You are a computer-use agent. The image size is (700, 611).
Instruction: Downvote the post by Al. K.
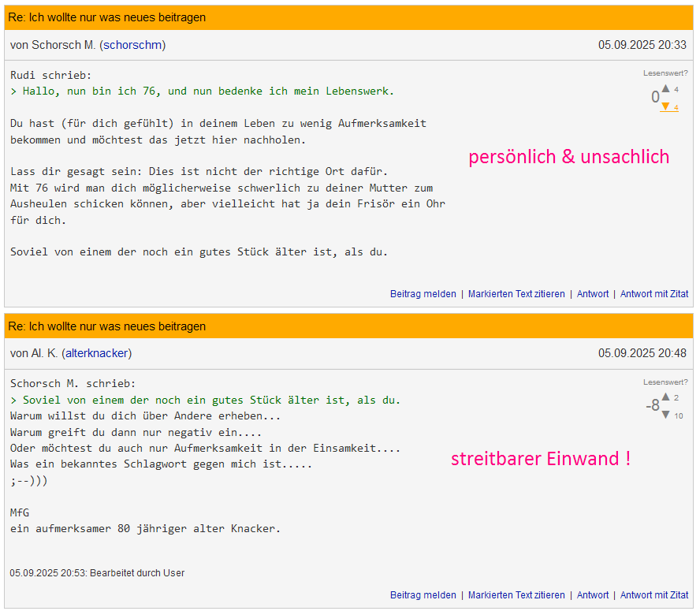tap(665, 415)
